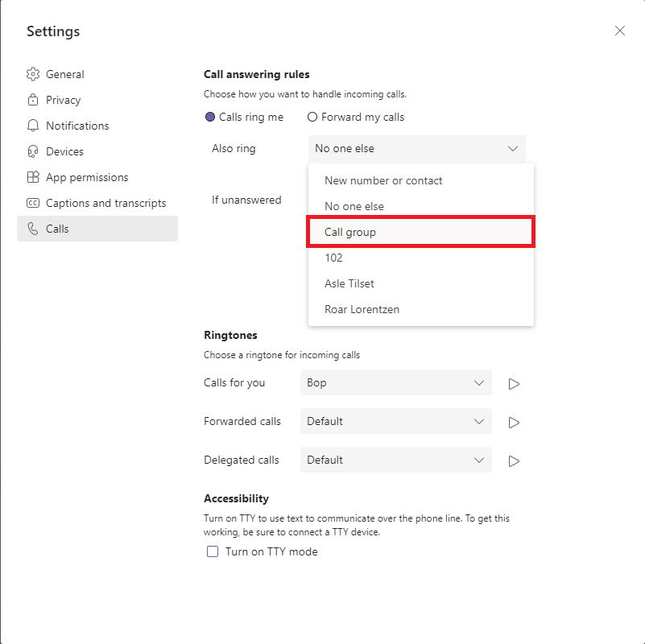Enable the Turn on TTY mode checkbox
Screen dimensions: 645x644
(213, 551)
